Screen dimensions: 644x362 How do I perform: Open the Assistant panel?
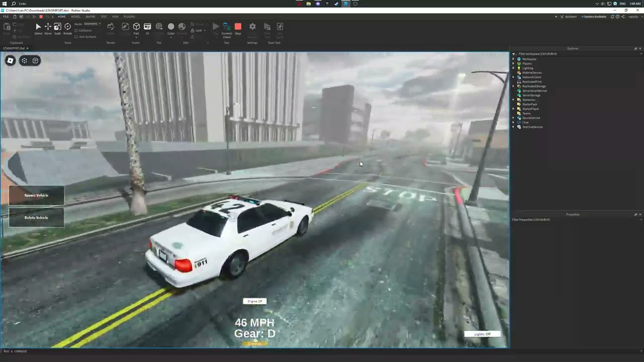569,17
